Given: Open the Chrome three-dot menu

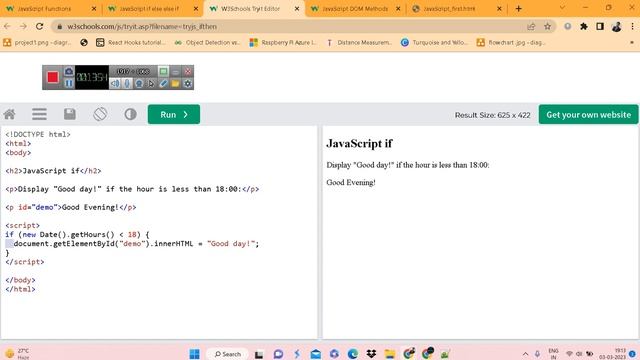Looking at the screenshot, I should (632, 27).
